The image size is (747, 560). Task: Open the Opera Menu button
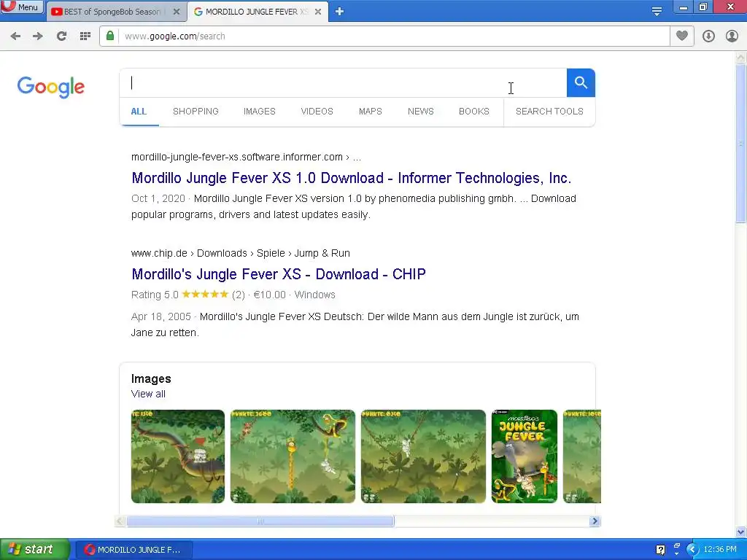coord(21,7)
